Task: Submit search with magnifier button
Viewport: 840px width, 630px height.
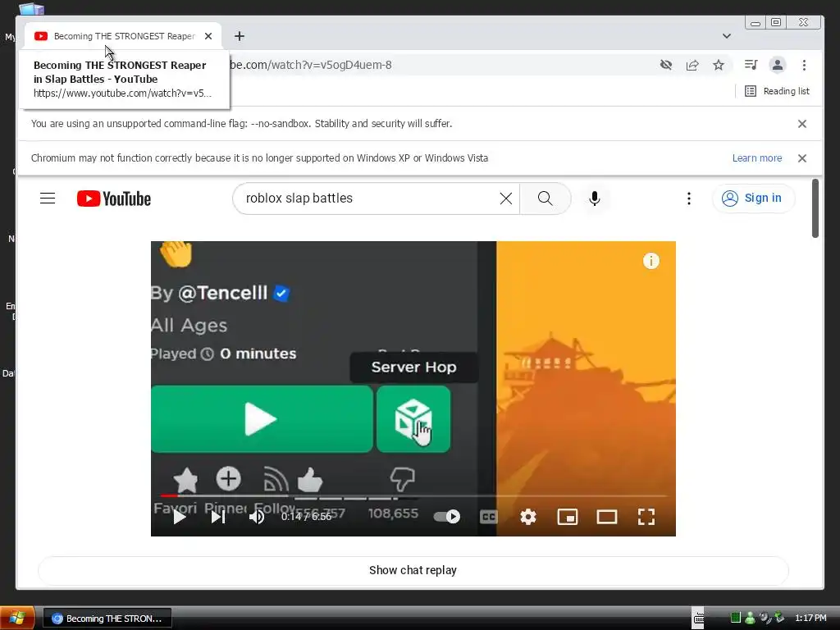Action: click(545, 199)
